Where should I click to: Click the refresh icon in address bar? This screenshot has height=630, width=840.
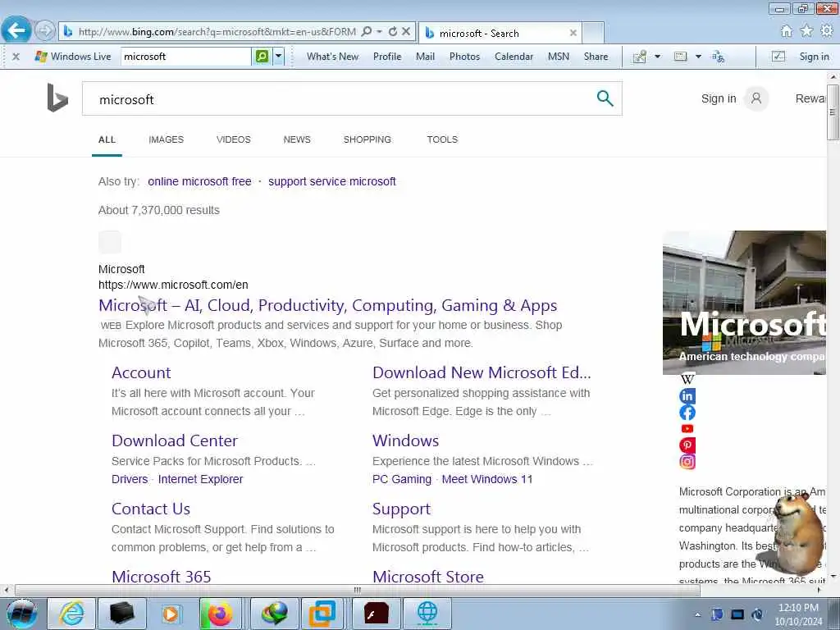[x=393, y=32]
